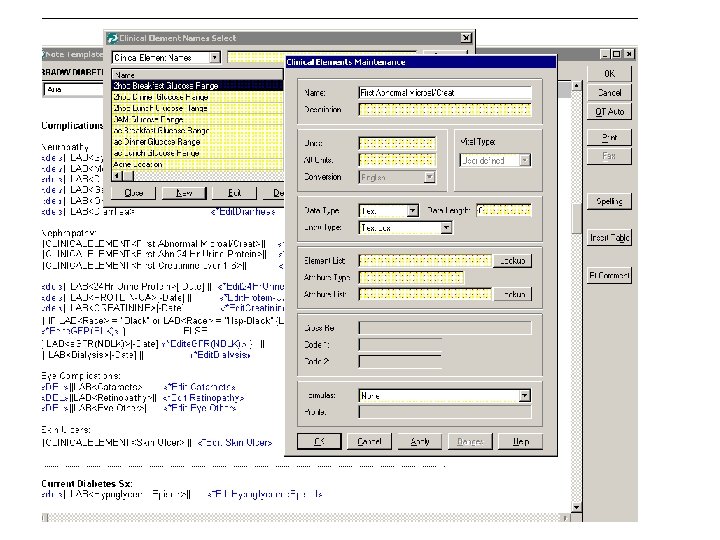Screen dimensions: 720x540
Task: Click OK in Clinical Elements Maintenance dialog
Action: pyautogui.click(x=319, y=441)
